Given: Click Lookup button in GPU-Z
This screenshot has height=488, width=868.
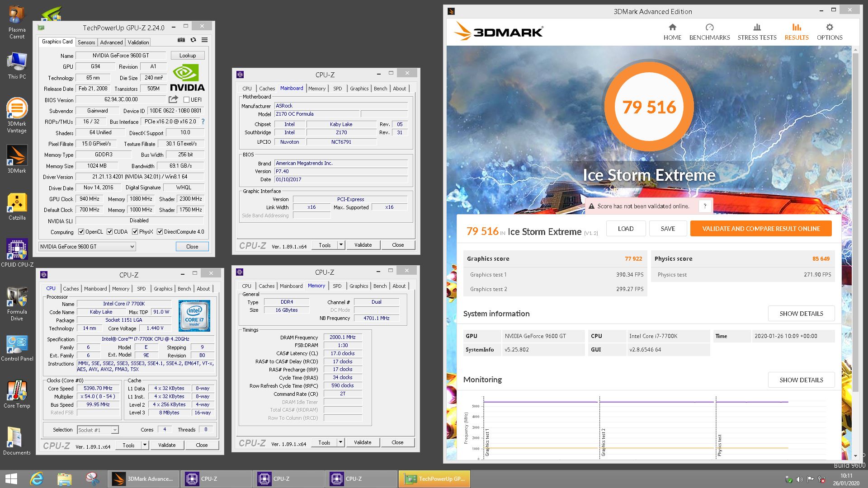Looking at the screenshot, I should click(x=188, y=56).
